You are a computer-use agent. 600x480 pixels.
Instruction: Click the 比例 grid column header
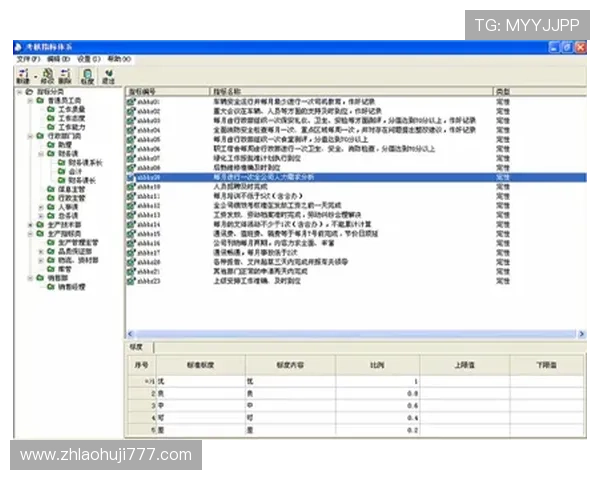point(377,365)
